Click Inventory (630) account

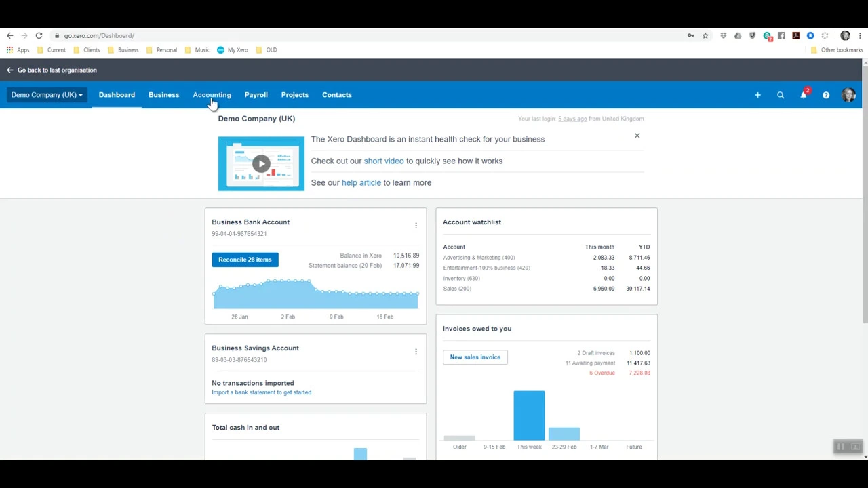[x=461, y=279]
